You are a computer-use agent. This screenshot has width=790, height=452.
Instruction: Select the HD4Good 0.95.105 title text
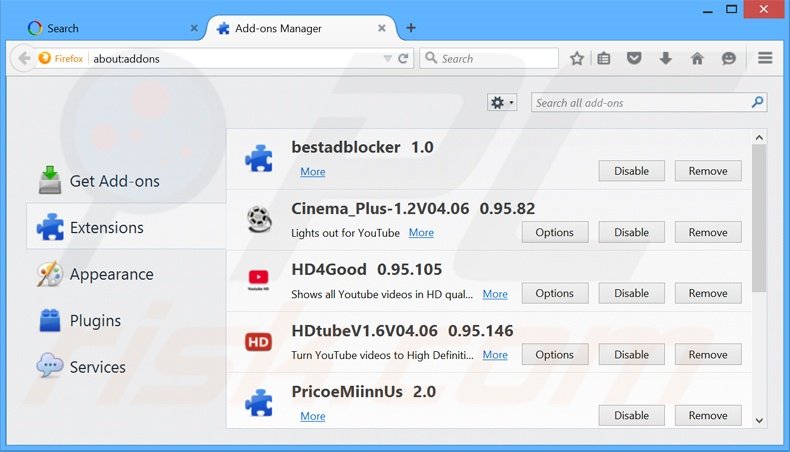click(x=366, y=270)
